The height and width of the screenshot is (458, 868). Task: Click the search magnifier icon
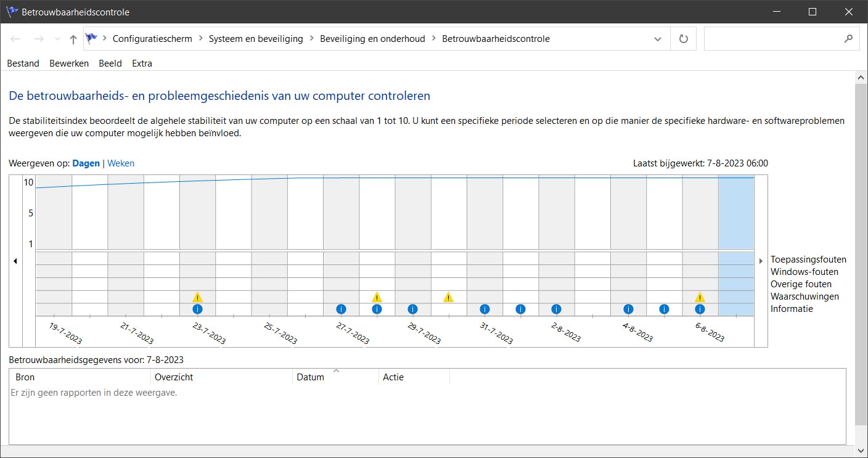[849, 38]
